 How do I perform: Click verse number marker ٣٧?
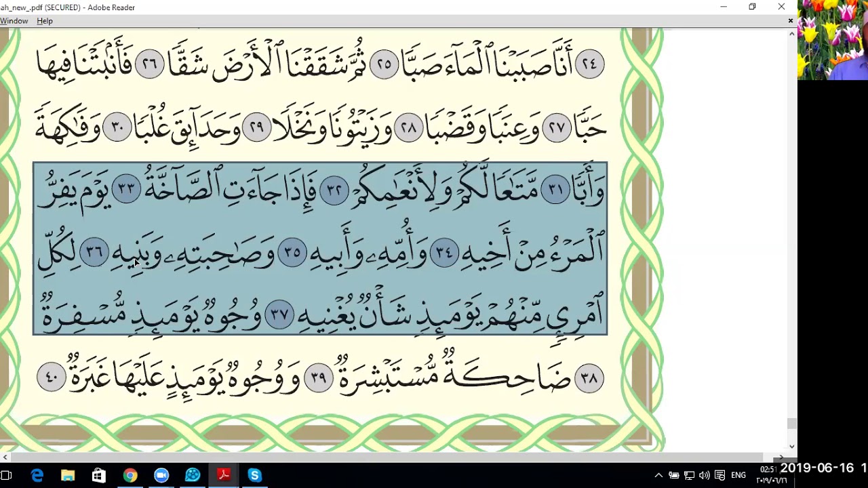tap(279, 315)
